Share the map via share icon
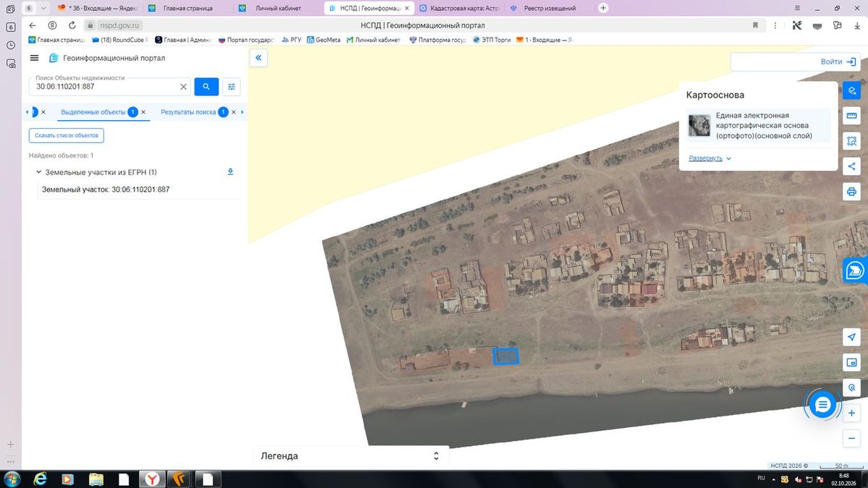 point(851,166)
